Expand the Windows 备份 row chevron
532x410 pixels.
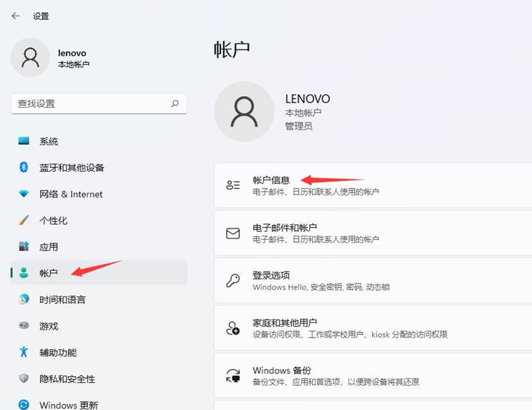coord(526,375)
